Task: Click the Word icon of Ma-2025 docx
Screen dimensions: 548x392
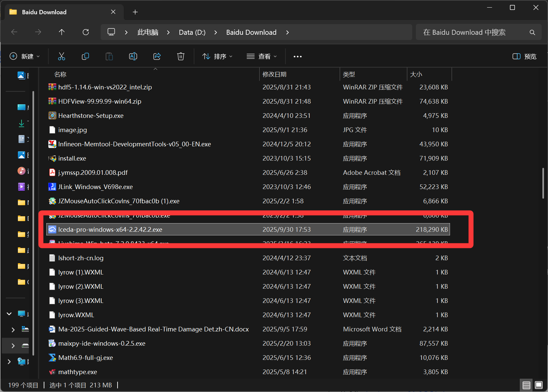Action: pyautogui.click(x=52, y=329)
